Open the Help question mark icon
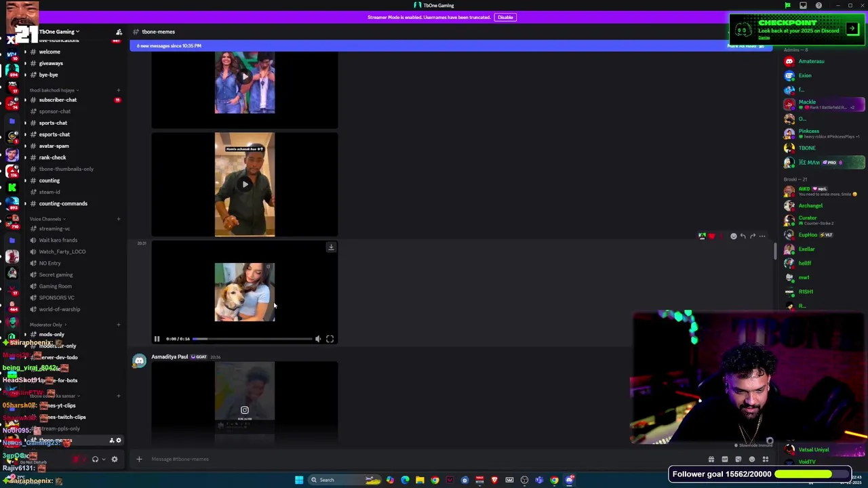 [x=818, y=5]
